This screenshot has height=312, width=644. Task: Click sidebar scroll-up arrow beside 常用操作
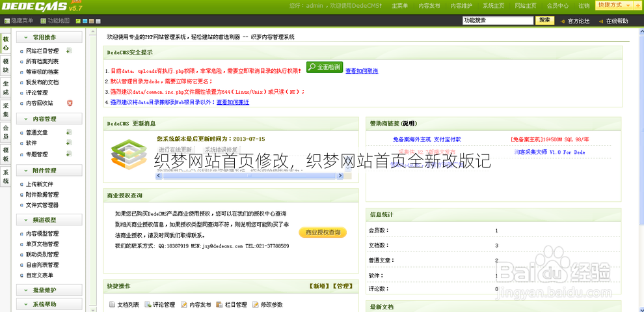[93, 32]
